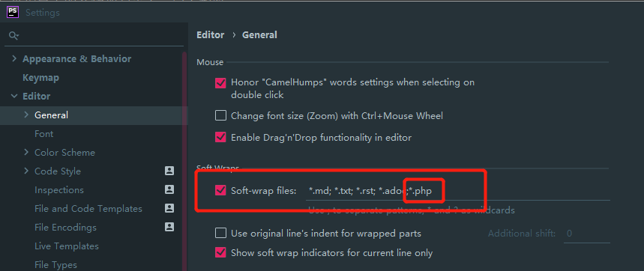Viewport: 644px width, 271px height.
Task: Click the profile icon beside Inspections
Action: pyautogui.click(x=169, y=190)
